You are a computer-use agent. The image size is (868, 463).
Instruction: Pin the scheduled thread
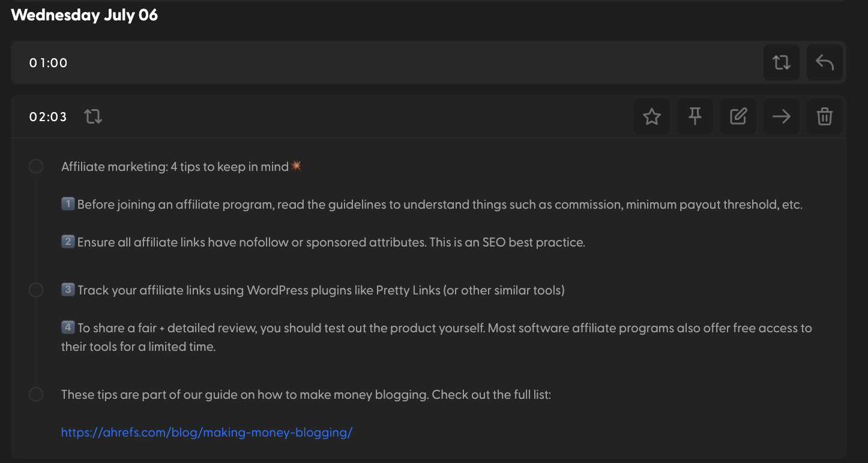(x=695, y=116)
